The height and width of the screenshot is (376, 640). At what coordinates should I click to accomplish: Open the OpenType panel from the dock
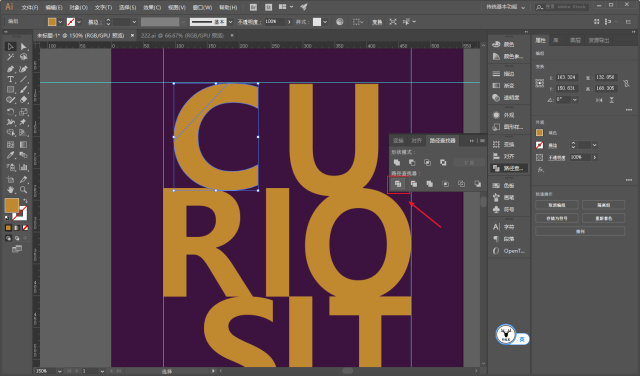[x=509, y=251]
